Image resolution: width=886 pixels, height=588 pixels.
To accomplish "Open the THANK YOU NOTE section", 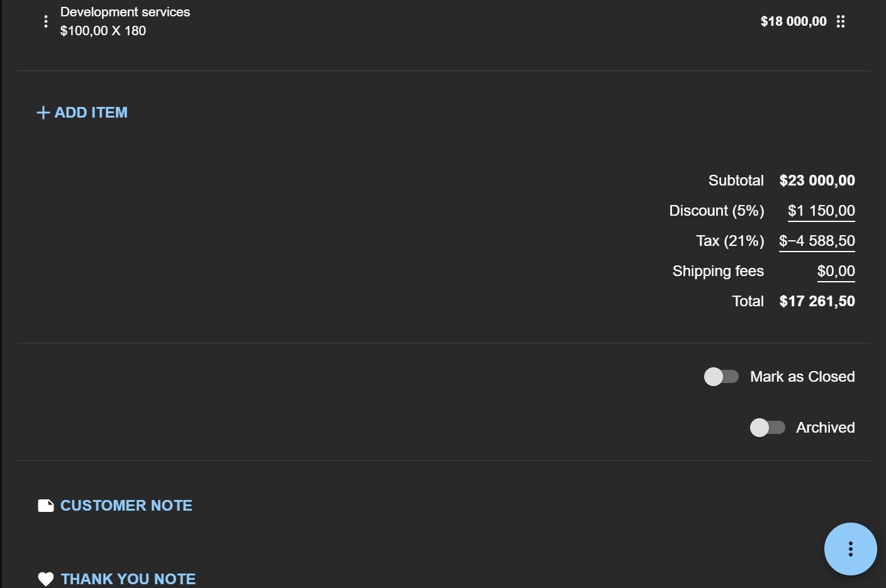I will [128, 579].
